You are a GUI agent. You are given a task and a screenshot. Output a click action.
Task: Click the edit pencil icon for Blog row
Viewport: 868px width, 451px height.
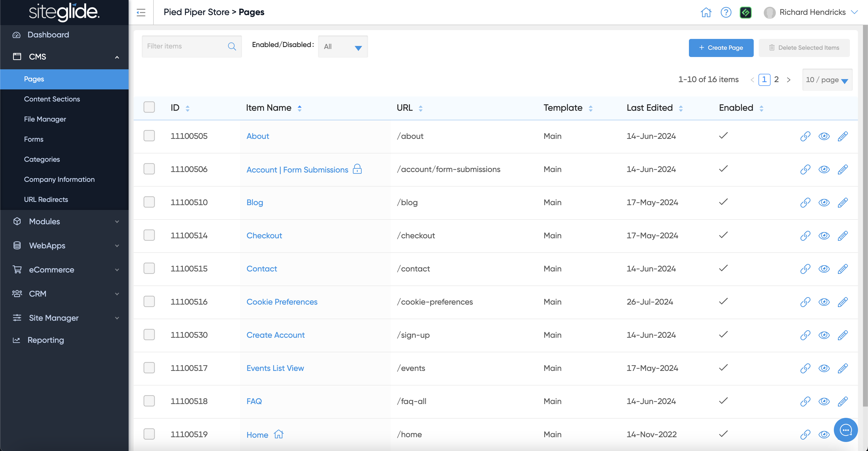pos(842,202)
